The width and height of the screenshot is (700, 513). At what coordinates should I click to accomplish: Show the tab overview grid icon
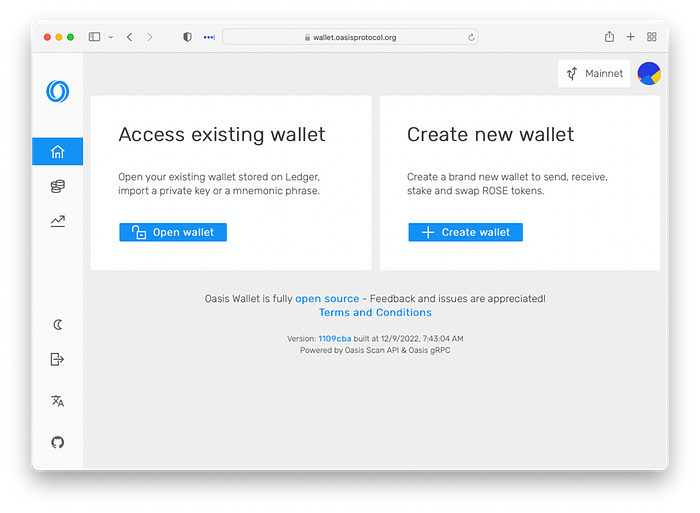point(651,37)
